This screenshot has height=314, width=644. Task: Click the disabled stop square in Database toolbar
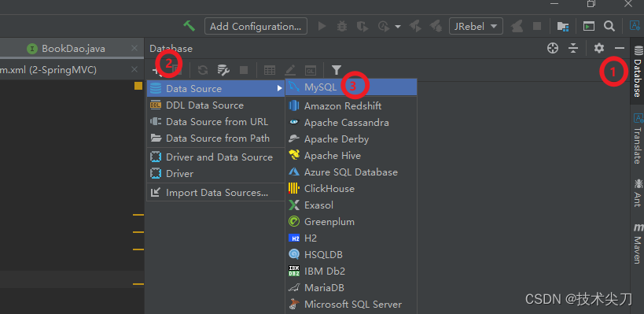click(244, 70)
